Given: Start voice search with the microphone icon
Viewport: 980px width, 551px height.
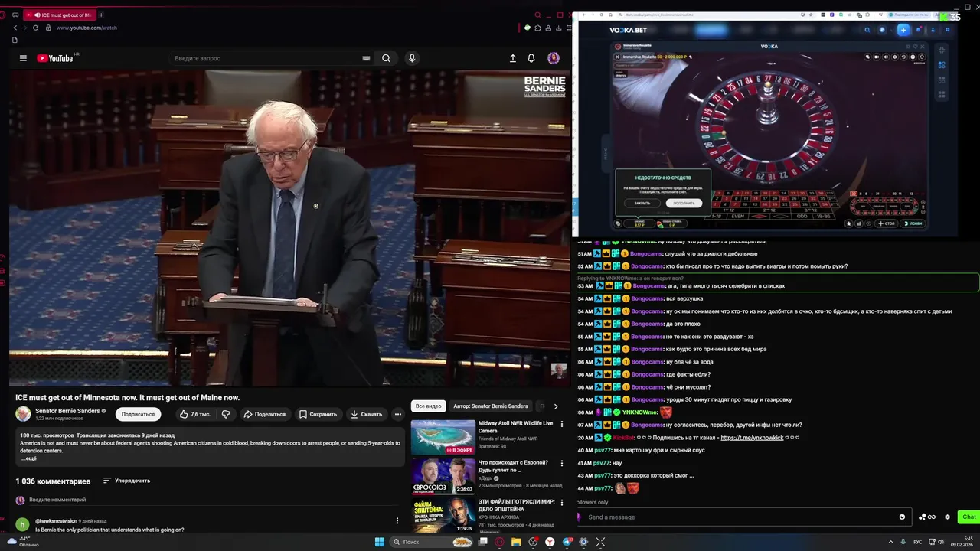Looking at the screenshot, I should (x=412, y=58).
